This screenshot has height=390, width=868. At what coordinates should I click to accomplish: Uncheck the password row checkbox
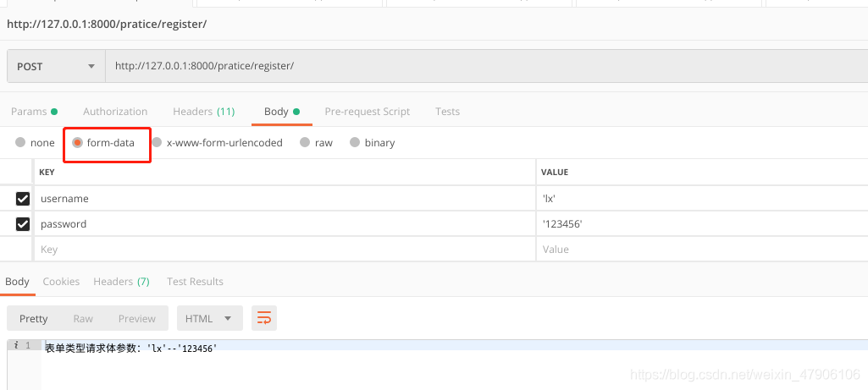(23, 224)
